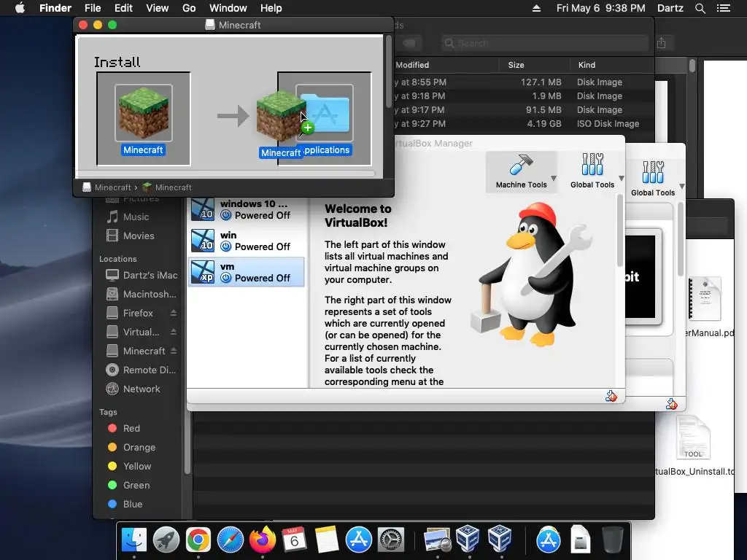Open the Edit menu
This screenshot has width=747, height=560.
click(123, 8)
